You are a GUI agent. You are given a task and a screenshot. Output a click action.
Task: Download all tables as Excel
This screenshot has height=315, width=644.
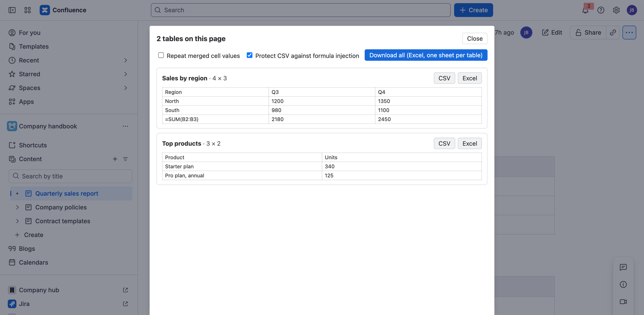pos(426,55)
